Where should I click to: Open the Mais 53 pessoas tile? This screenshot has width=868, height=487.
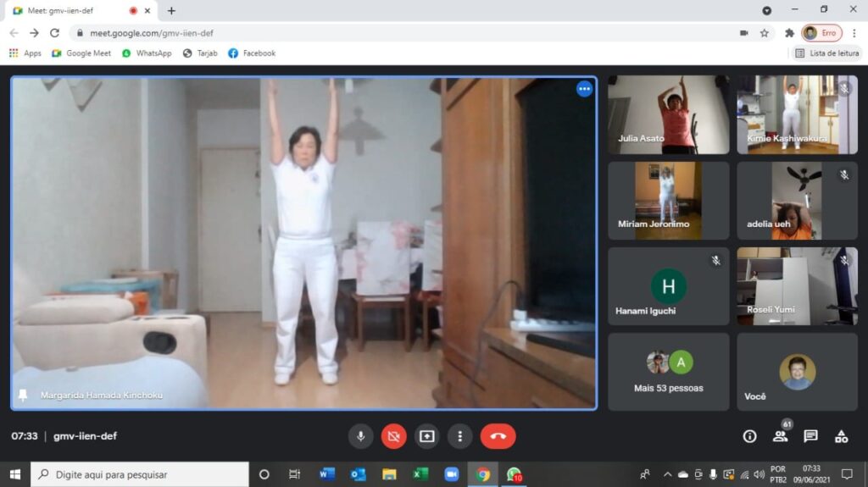point(668,371)
